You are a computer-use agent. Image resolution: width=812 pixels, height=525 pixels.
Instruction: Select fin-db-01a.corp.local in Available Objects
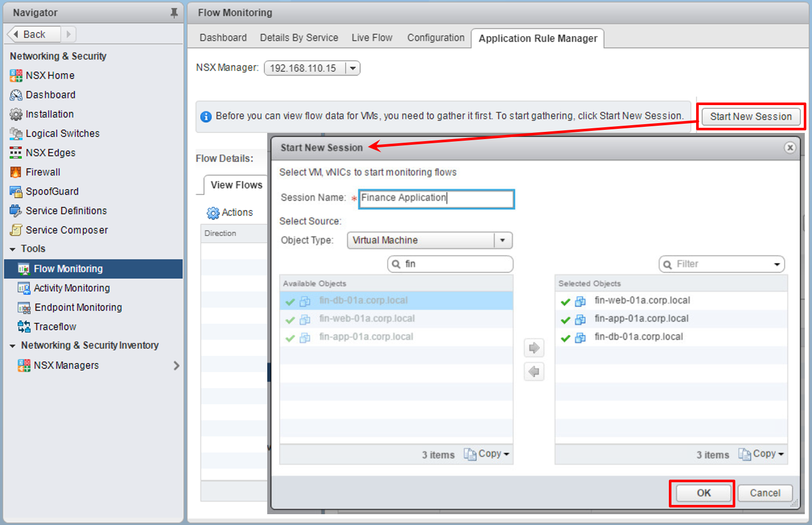pyautogui.click(x=396, y=301)
